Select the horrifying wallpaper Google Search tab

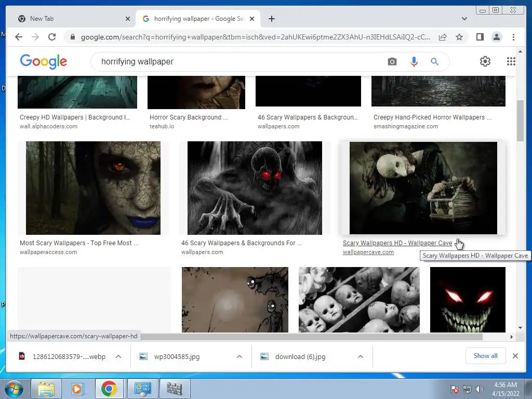198,19
